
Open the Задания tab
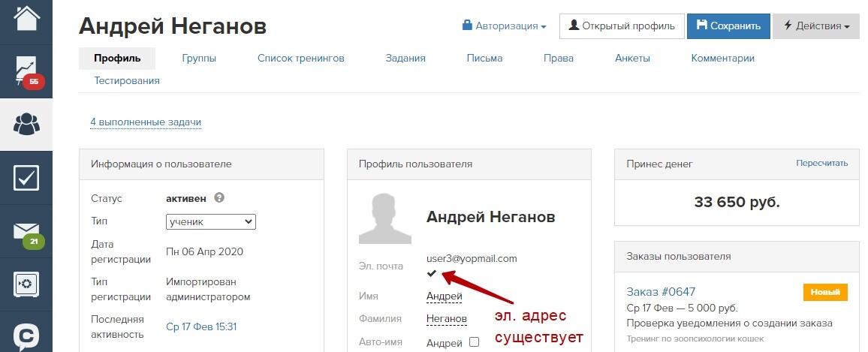(x=405, y=58)
